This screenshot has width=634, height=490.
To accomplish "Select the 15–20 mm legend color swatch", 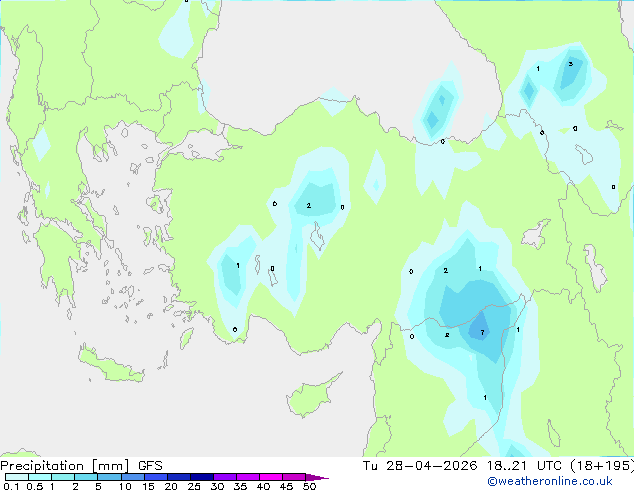I will (x=155, y=477).
